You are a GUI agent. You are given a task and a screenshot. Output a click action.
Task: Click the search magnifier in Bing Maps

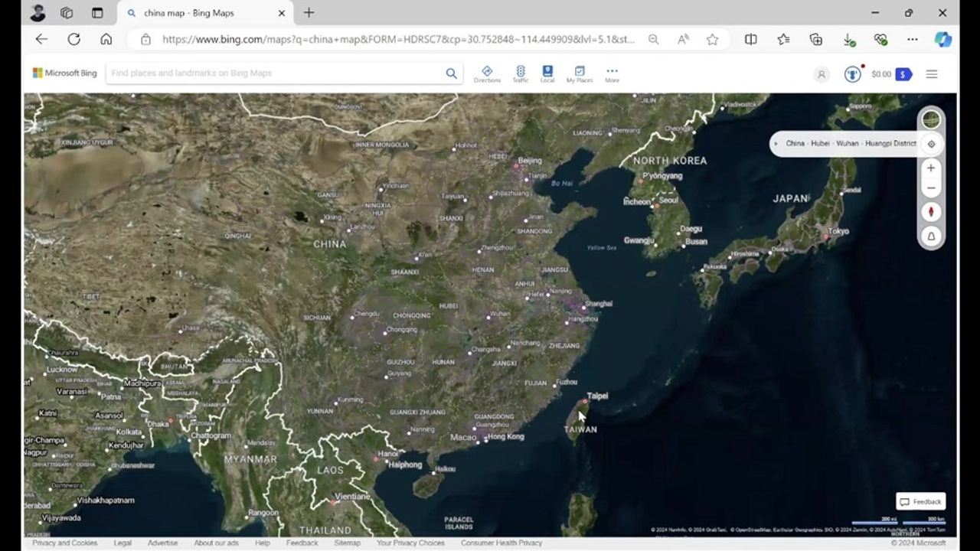(451, 73)
